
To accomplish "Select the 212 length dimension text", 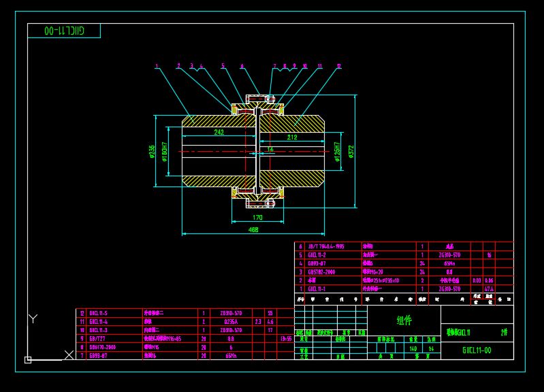I will tap(292, 137).
